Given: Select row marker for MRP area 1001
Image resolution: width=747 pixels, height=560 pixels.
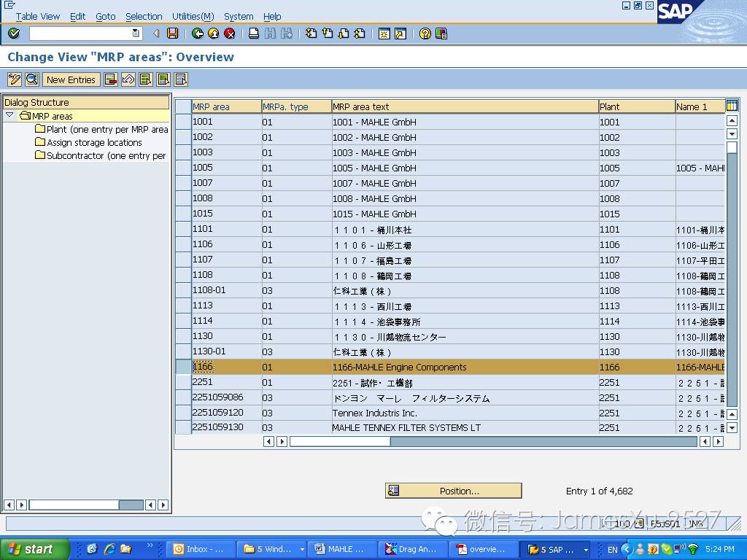Looking at the screenshot, I should pos(183,122).
